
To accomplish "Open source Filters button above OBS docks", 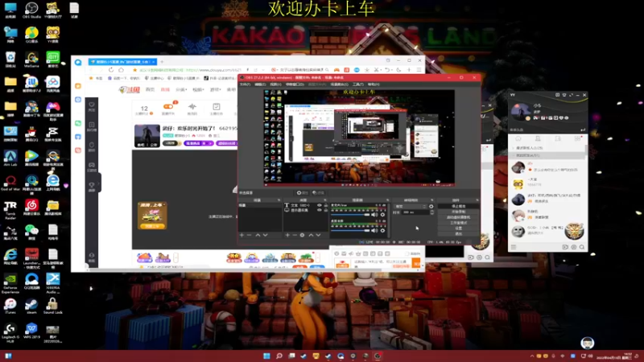I will point(318,192).
